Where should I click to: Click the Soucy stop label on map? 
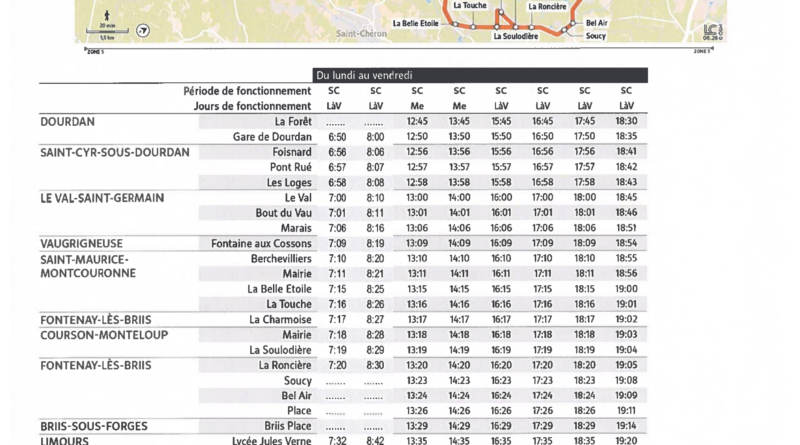pos(595,36)
